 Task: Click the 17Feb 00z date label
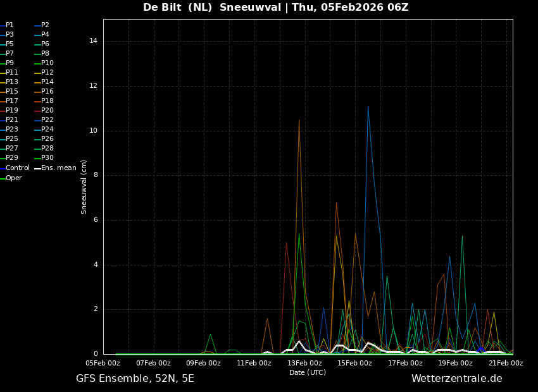pyautogui.click(x=405, y=364)
